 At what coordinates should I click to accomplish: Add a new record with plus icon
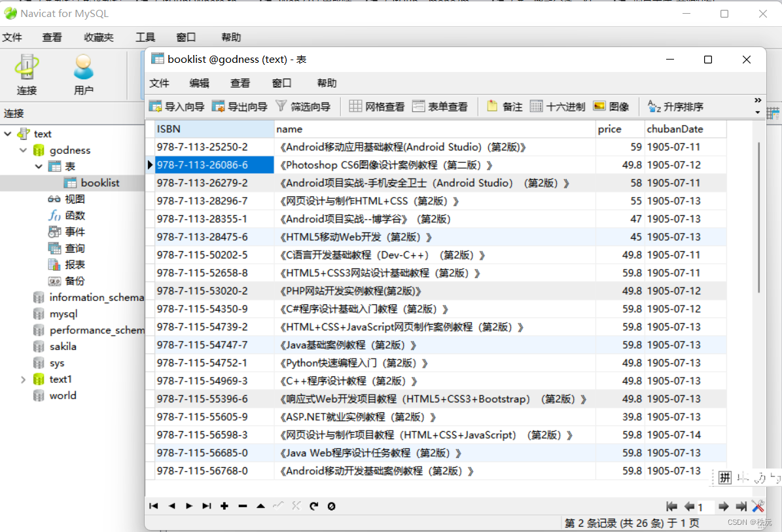tap(224, 506)
